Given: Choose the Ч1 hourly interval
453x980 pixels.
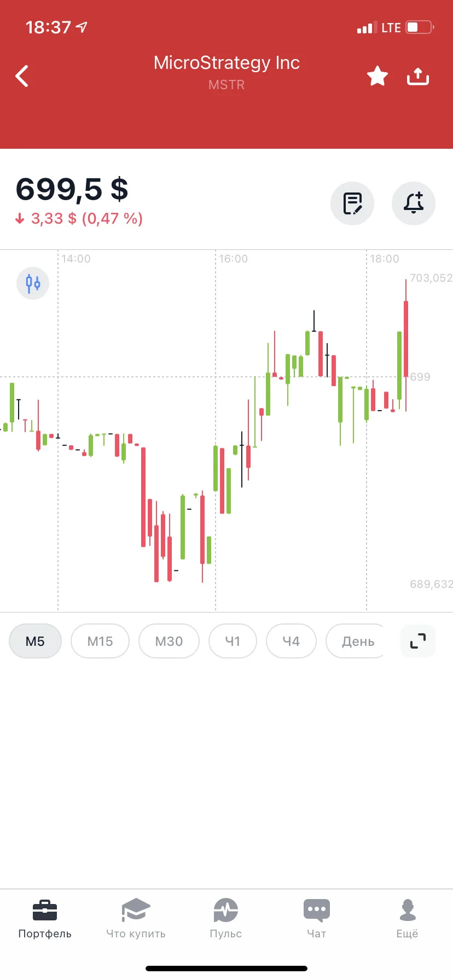Looking at the screenshot, I should [x=233, y=641].
